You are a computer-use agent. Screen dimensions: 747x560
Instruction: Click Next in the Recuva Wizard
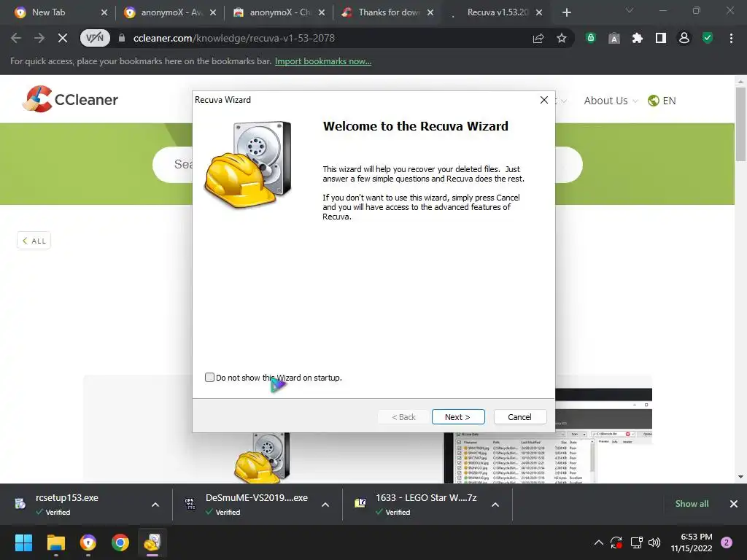click(x=458, y=416)
